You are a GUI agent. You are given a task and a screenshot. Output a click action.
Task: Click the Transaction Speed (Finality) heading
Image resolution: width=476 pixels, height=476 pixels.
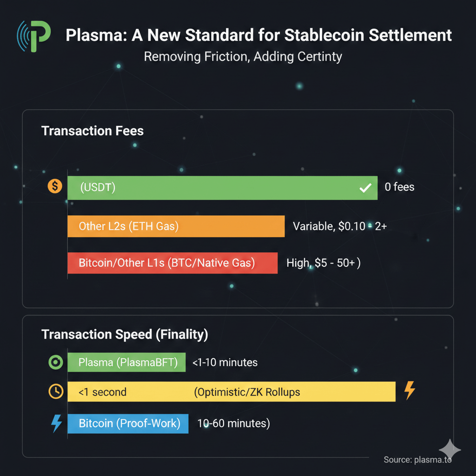125,334
